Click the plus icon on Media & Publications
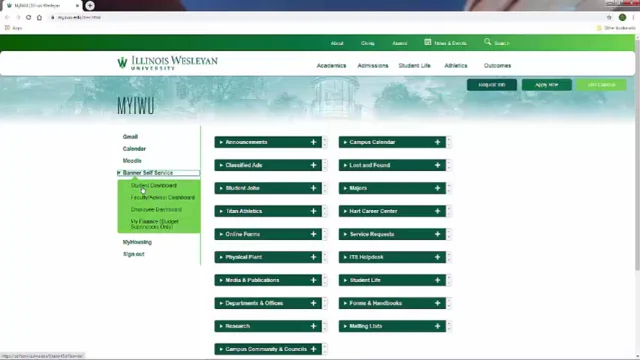This screenshot has height=360, width=640. (x=313, y=280)
